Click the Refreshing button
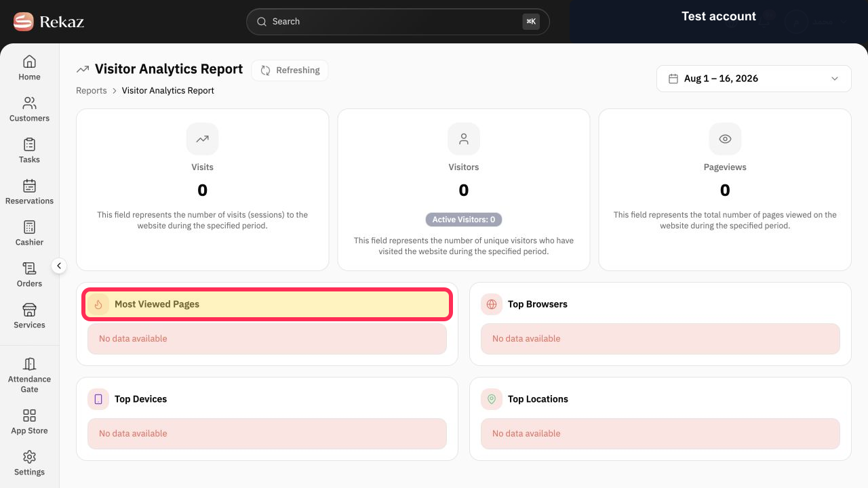Image resolution: width=868 pixels, height=488 pixels. (290, 70)
